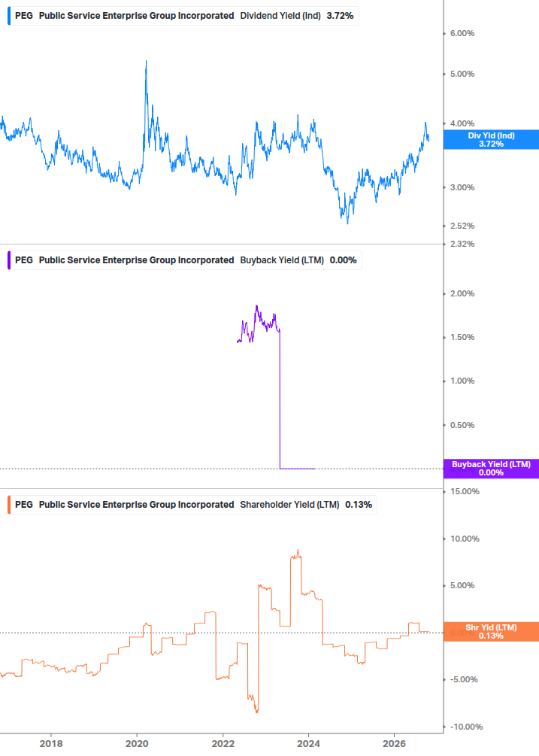
Task: Click the orange color bar of Shareholder Yield legend
Action: tap(9, 504)
